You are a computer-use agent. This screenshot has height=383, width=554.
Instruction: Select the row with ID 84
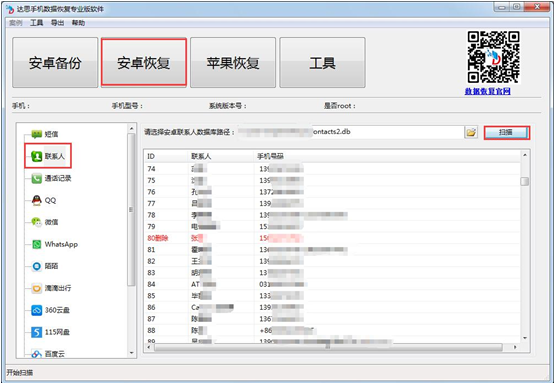pos(332,284)
